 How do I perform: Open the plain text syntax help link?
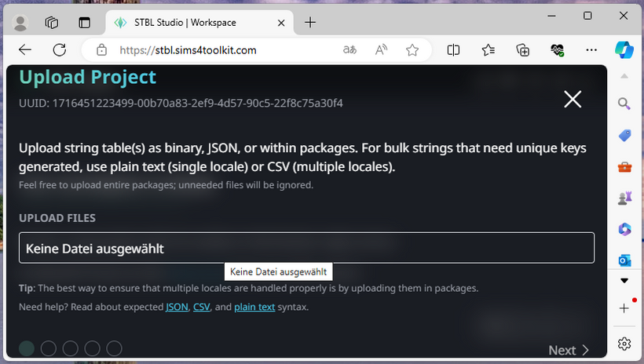(x=254, y=307)
